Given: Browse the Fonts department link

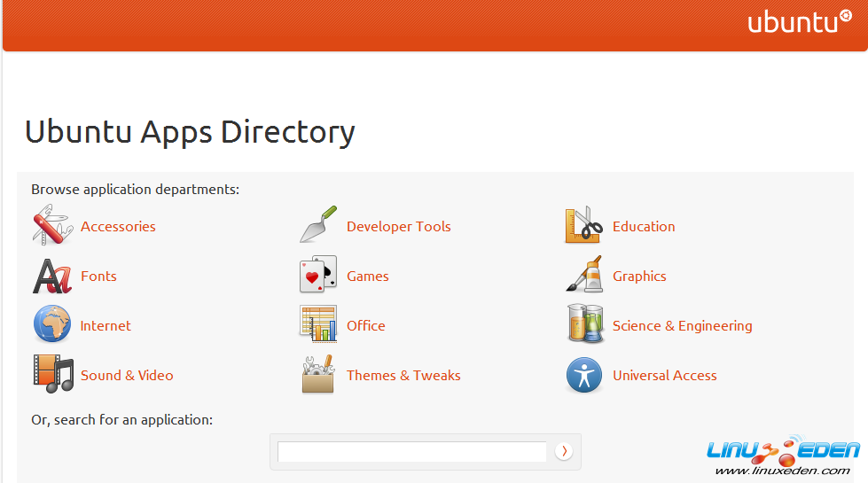Looking at the screenshot, I should click(x=98, y=277).
